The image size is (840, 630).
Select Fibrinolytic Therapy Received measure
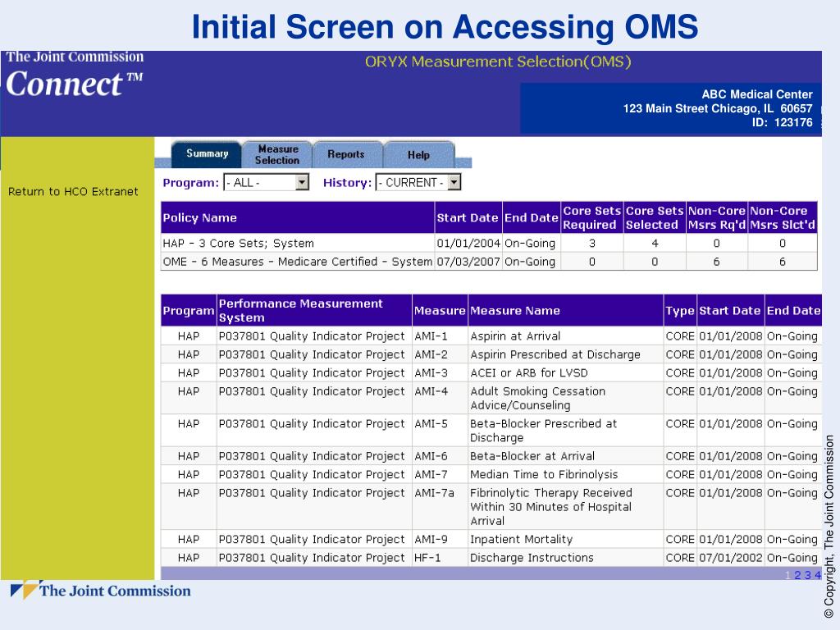pos(550,507)
